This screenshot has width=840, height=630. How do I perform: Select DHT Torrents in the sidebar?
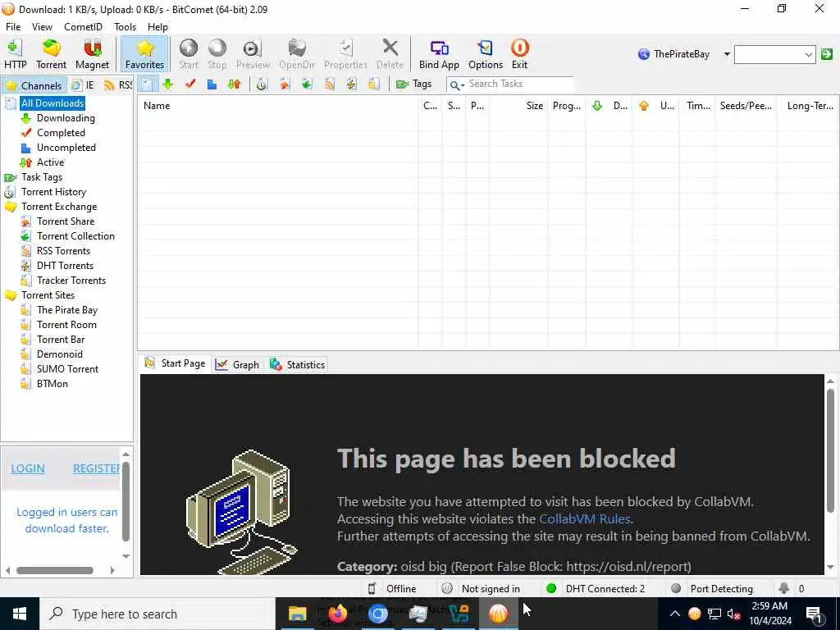(65, 266)
